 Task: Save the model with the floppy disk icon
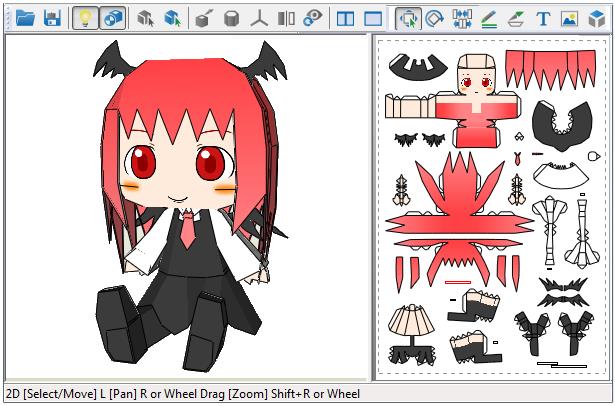pos(52,18)
